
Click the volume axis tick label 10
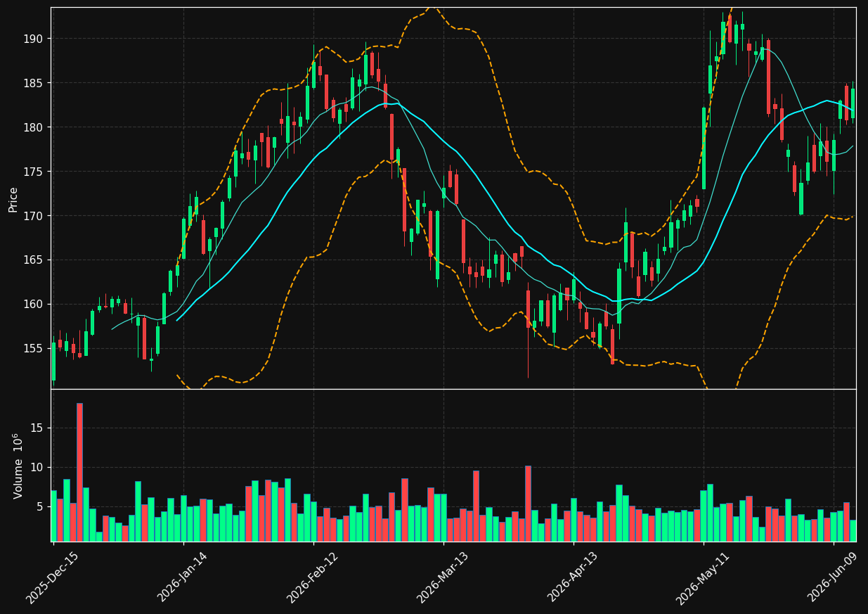pyautogui.click(x=38, y=468)
